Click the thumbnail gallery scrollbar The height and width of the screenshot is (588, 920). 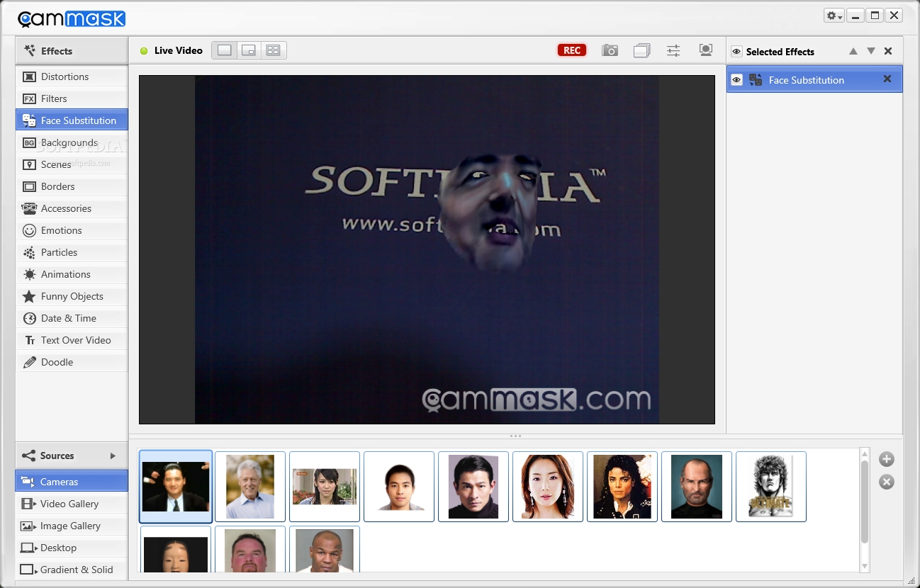[x=864, y=502]
